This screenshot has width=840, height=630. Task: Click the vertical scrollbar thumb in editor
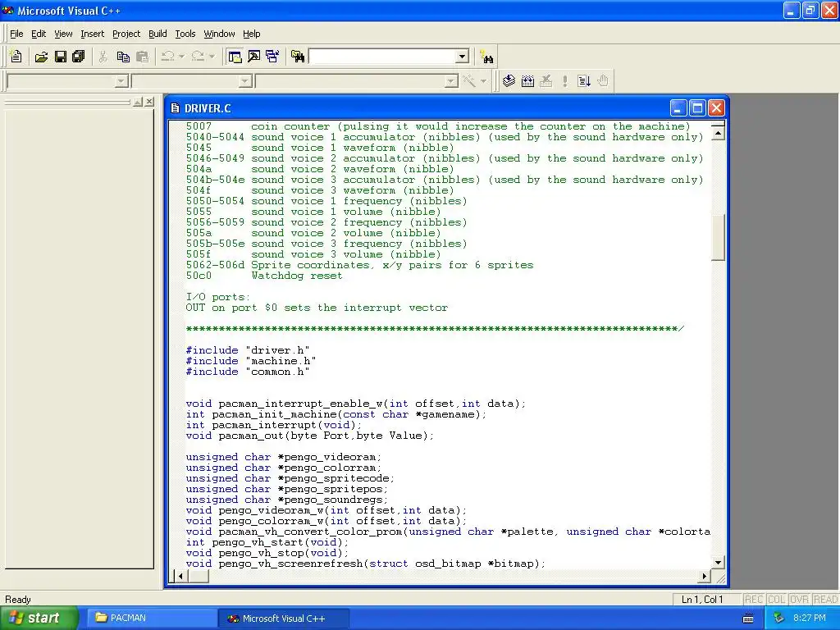click(718, 237)
